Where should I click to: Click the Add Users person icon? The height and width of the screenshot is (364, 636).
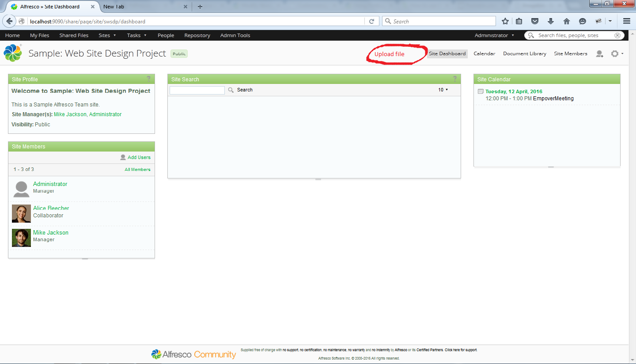coord(123,157)
